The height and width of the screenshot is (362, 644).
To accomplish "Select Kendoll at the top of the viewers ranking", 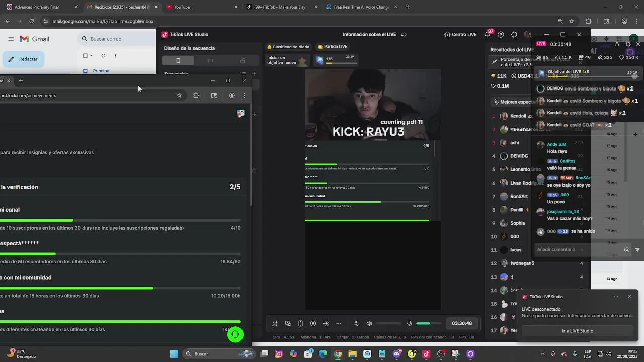I will coord(518,116).
